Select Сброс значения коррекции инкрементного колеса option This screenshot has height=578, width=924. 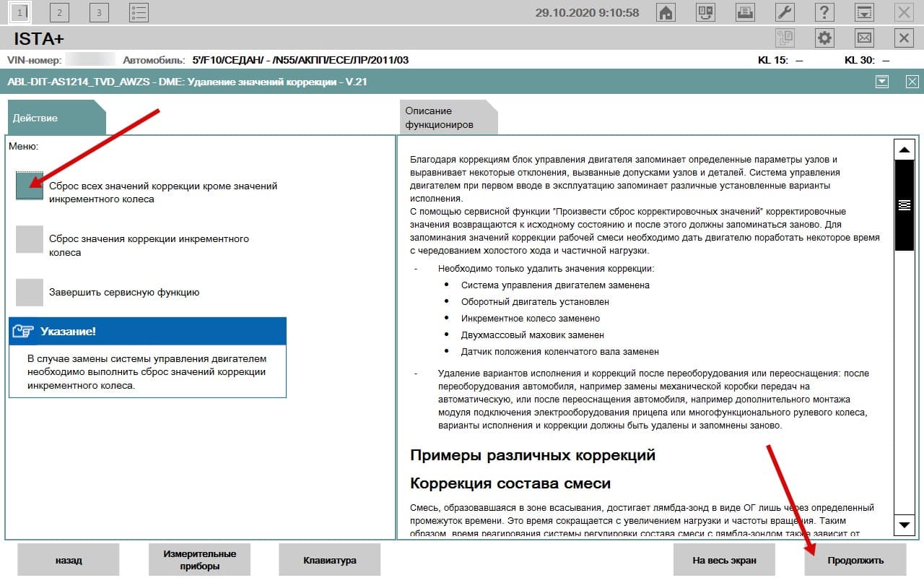click(30, 239)
